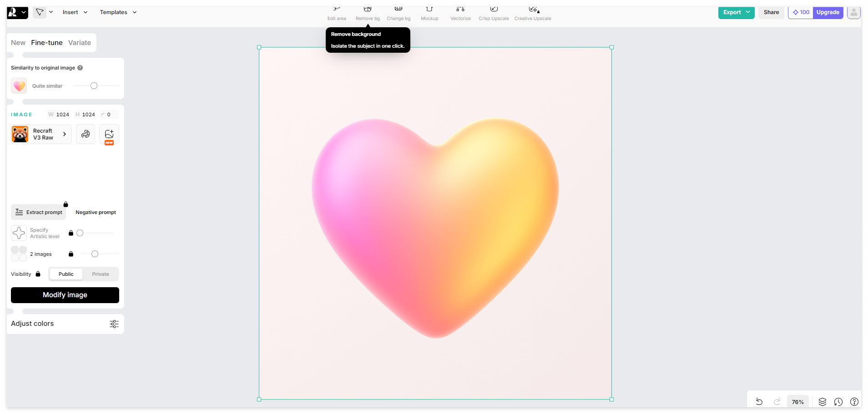
Task: Undo the last action
Action: coord(759,402)
